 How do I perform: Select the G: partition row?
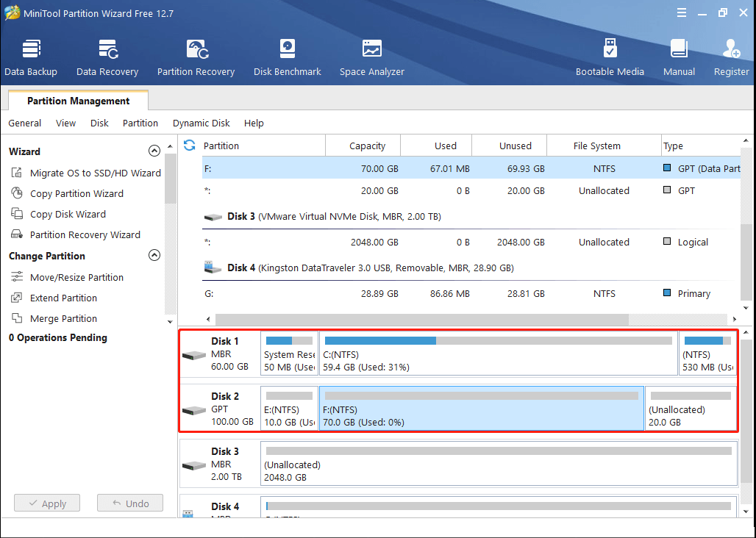pos(471,293)
